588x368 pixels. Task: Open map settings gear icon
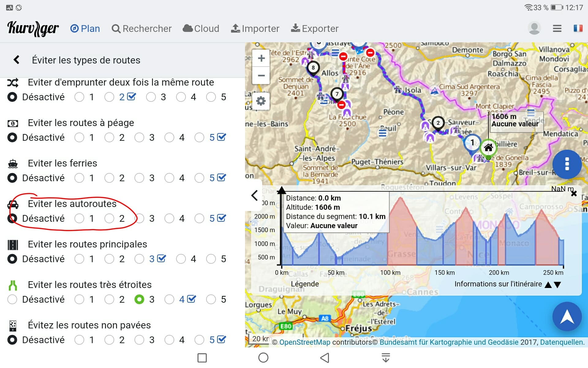coord(261,101)
